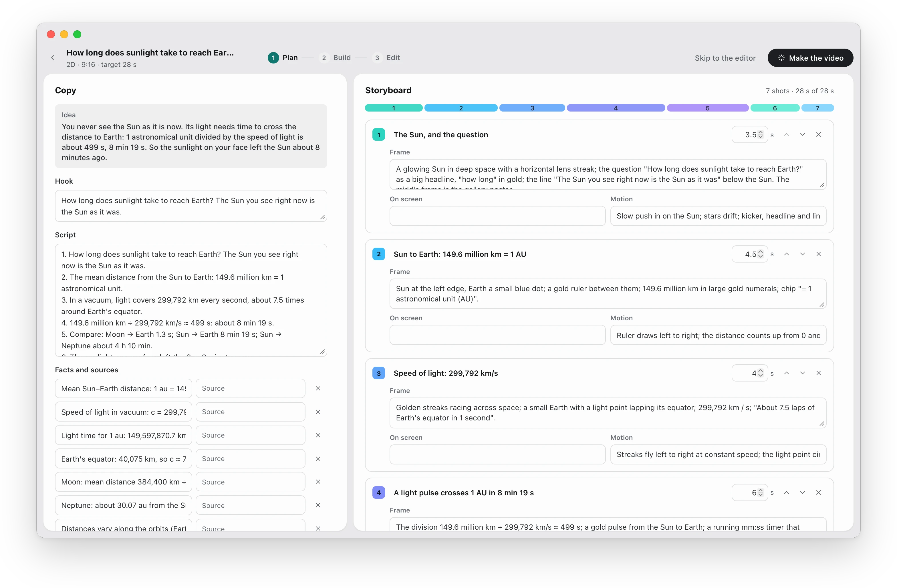The image size is (897, 588).
Task: Move shot 3 'Speed of light' down
Action: 802,373
